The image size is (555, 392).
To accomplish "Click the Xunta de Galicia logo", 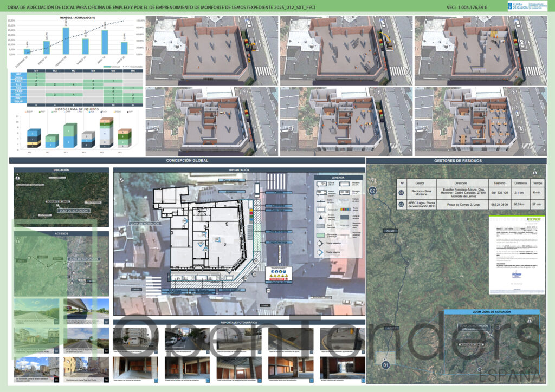I will coord(527,6).
